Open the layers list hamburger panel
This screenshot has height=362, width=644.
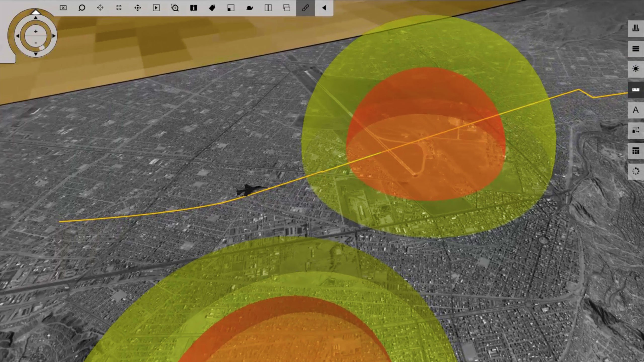click(x=636, y=49)
